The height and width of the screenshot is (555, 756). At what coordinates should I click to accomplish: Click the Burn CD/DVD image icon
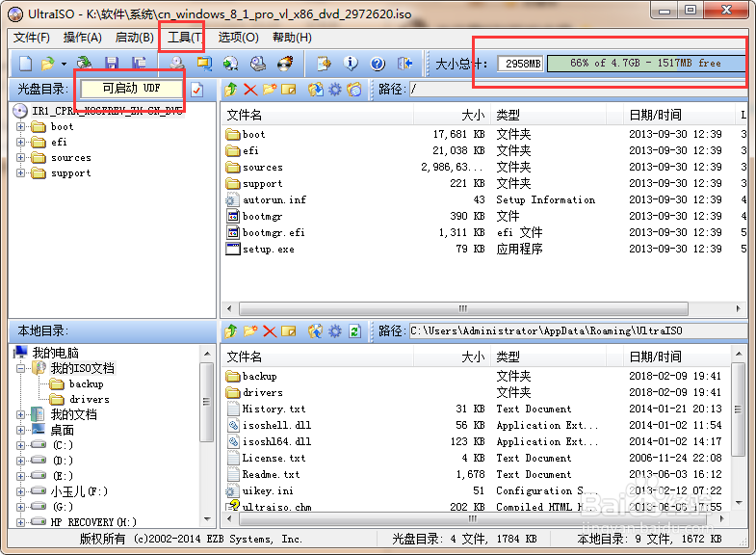tap(285, 64)
